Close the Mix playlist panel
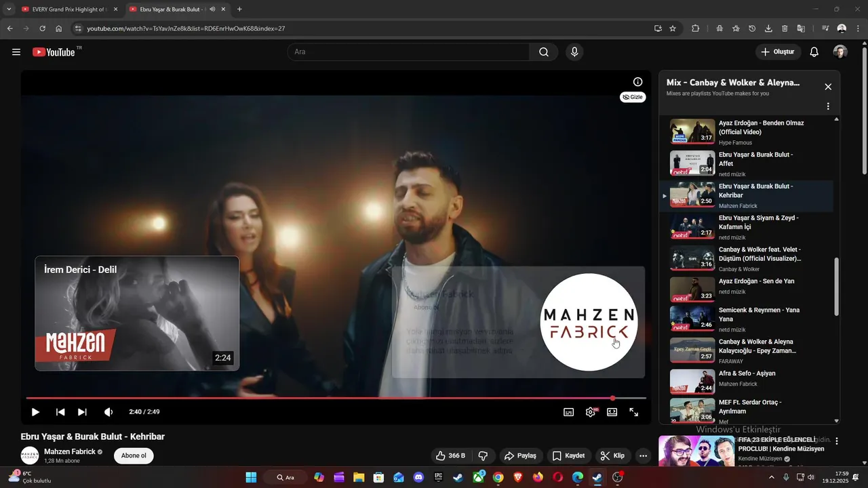This screenshot has width=868, height=488. click(x=828, y=87)
